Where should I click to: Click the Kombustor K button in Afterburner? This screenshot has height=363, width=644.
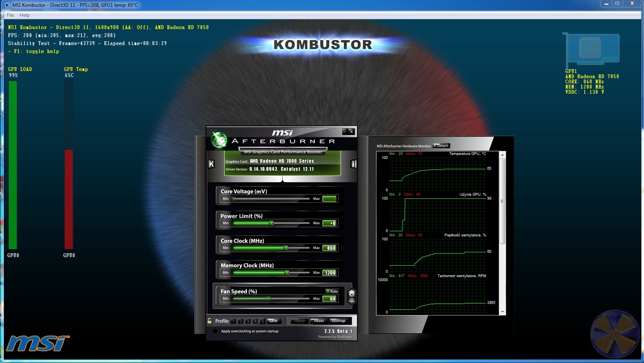(211, 164)
